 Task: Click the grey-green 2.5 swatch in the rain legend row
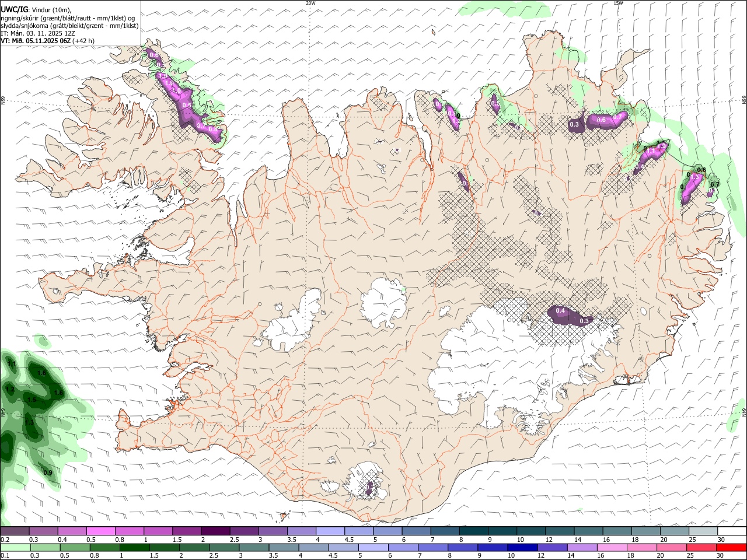pos(224,548)
